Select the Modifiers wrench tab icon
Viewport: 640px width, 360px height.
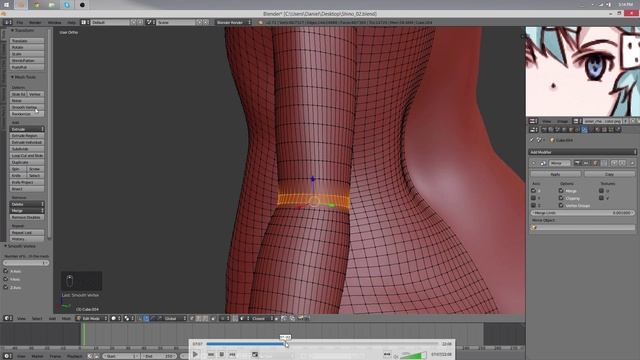584,130
